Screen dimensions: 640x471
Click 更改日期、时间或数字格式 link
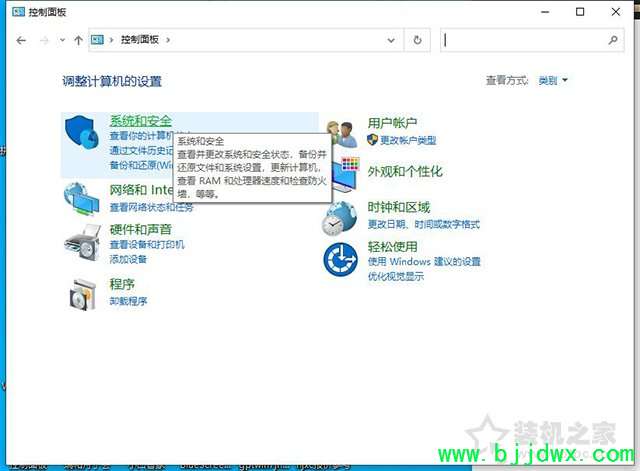[424, 224]
